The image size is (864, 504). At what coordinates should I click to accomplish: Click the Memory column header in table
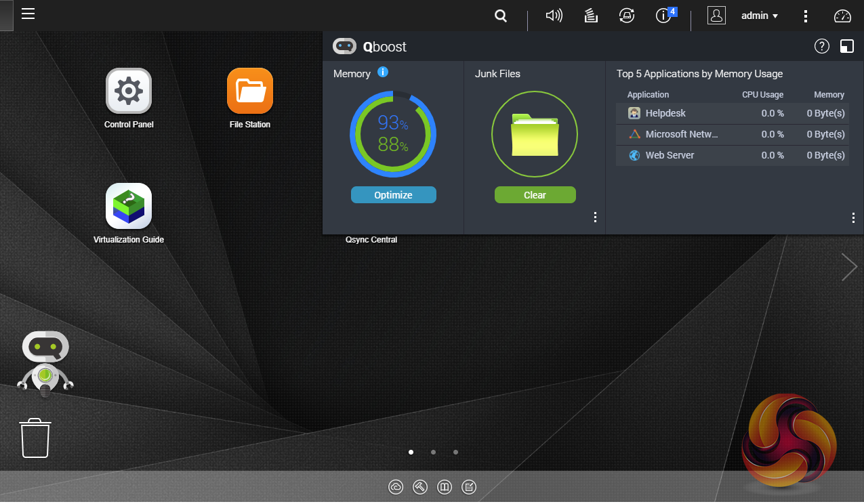(829, 95)
